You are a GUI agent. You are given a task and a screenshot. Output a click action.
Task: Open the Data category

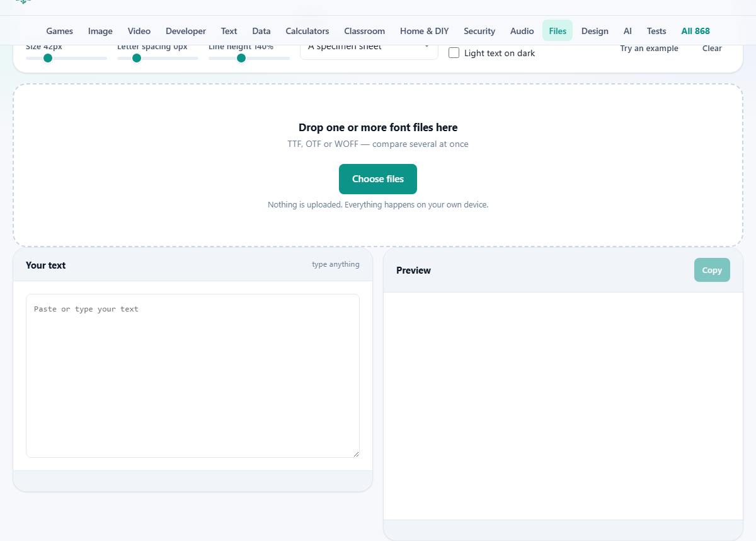261,31
